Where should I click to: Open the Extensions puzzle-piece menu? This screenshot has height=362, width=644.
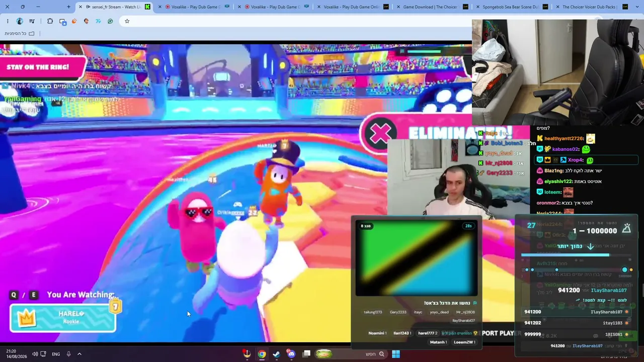point(50,21)
